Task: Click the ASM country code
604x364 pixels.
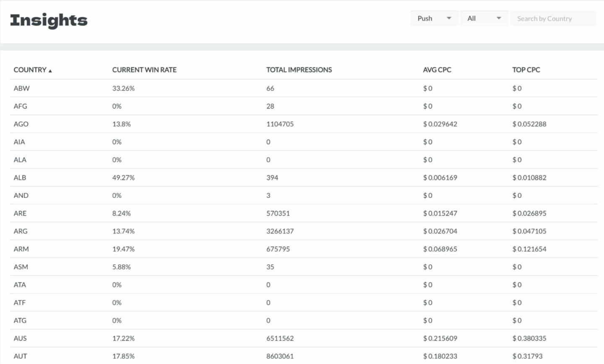Action: click(21, 267)
